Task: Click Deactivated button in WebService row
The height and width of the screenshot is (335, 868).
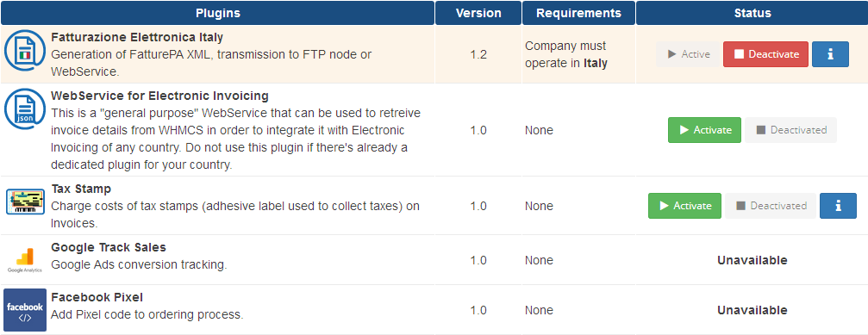Action: coord(790,130)
